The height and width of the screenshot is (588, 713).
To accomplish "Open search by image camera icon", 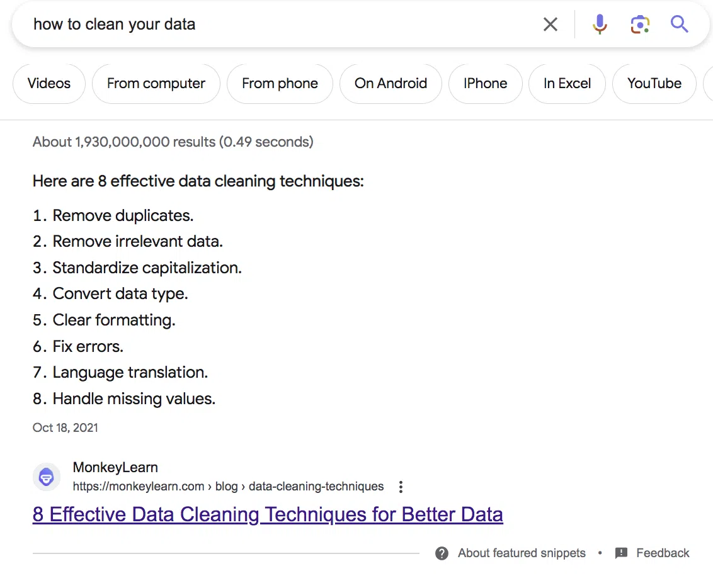I will point(640,25).
